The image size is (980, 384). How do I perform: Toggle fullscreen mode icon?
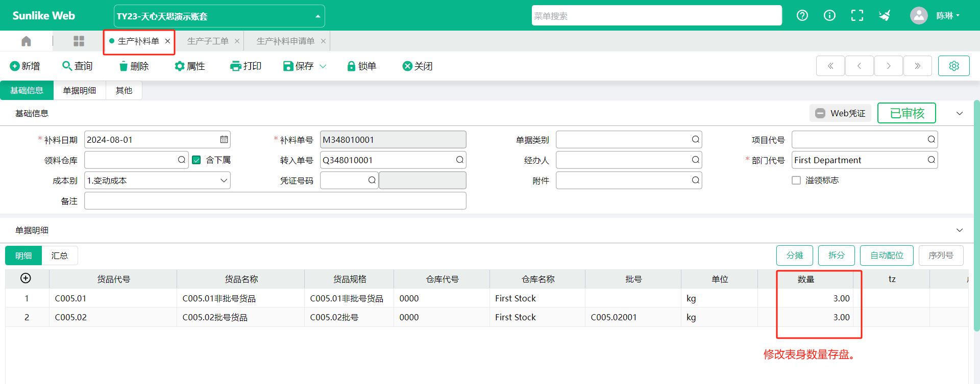coord(857,15)
